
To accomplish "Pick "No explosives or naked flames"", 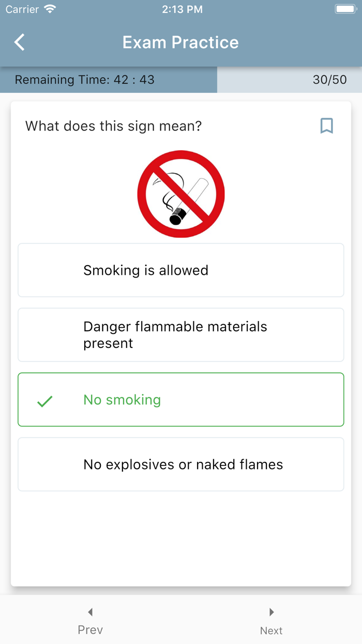I will 181,464.
